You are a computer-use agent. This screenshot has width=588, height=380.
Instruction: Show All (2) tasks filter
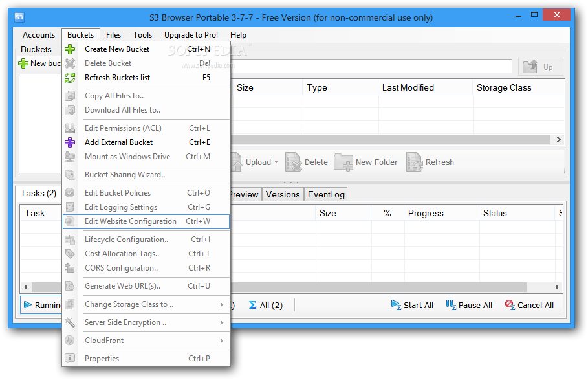pos(266,305)
